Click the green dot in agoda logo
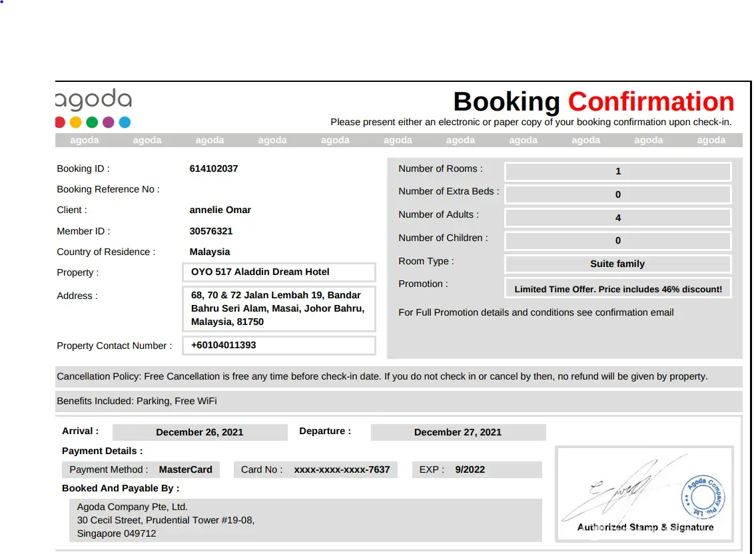Image resolution: width=756 pixels, height=554 pixels. point(92,123)
